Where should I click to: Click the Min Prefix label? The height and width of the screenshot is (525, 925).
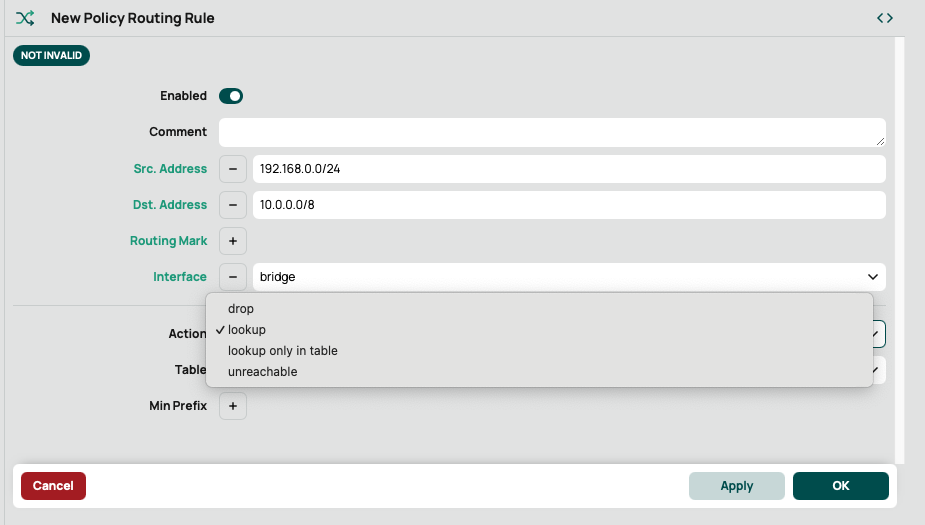[178, 406]
